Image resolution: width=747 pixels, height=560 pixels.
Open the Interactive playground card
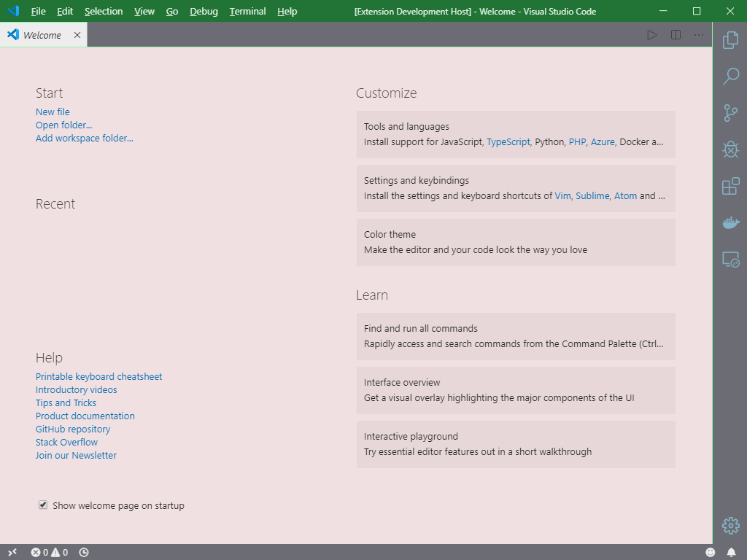(x=516, y=444)
